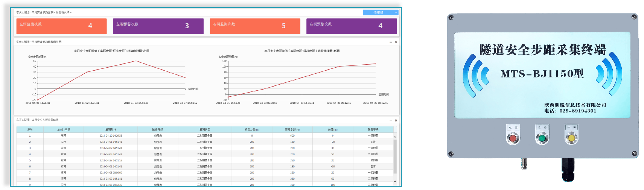
Task: Minimize the detail table panel with minus icon
Action: click(391, 120)
